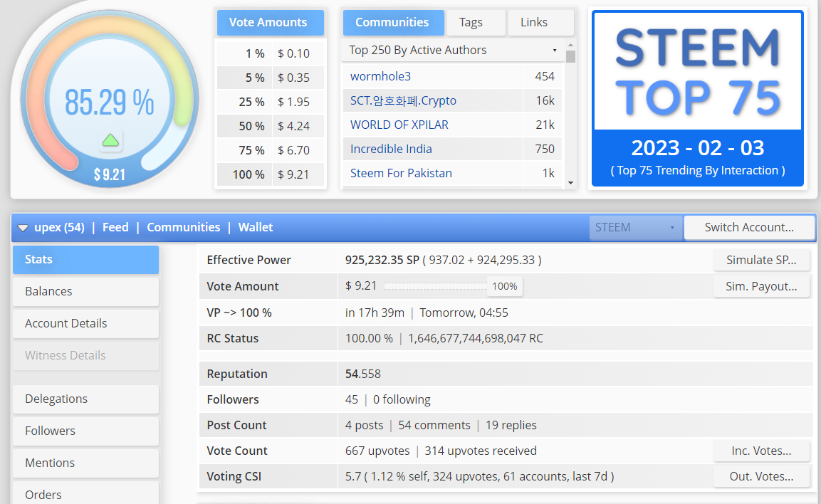Select the Vote Amounts tab
This screenshot has width=821, height=504.
tap(270, 23)
